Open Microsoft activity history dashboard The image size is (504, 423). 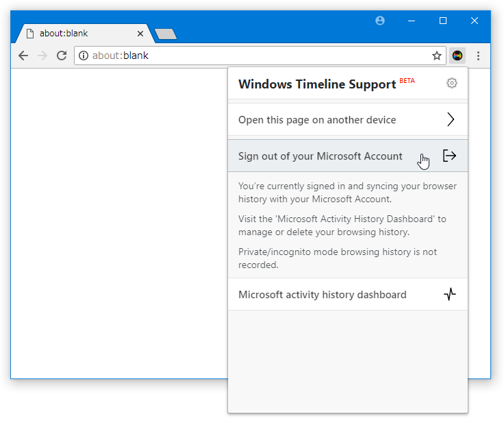(348, 294)
